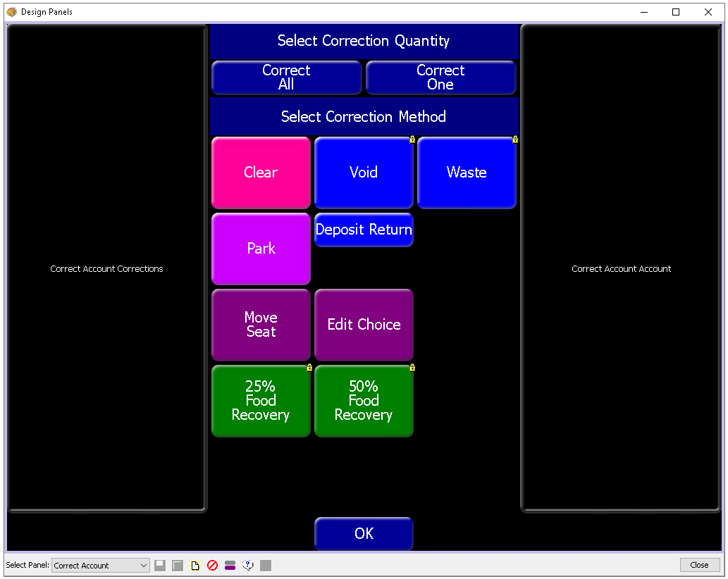Choose the Waste correction method
Viewport: 728px width, 579px height.
tap(467, 173)
